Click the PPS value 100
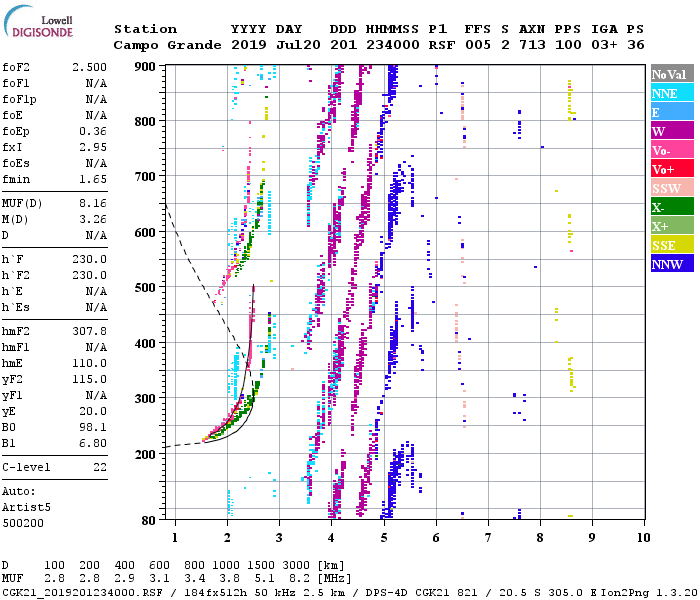The width and height of the screenshot is (700, 600). click(x=568, y=45)
